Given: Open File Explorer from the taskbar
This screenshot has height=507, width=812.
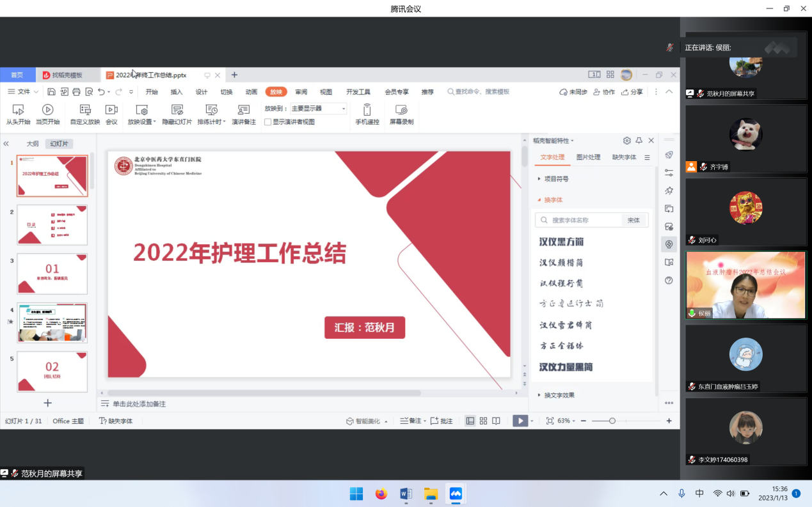Looking at the screenshot, I should 431,494.
